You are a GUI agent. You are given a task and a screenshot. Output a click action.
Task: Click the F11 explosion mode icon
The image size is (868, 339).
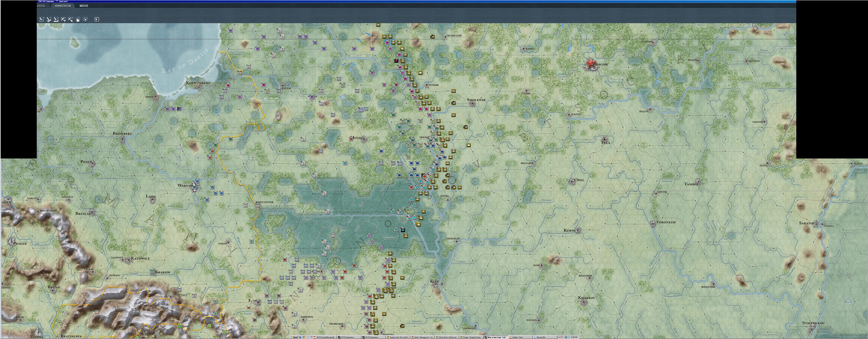point(78,20)
